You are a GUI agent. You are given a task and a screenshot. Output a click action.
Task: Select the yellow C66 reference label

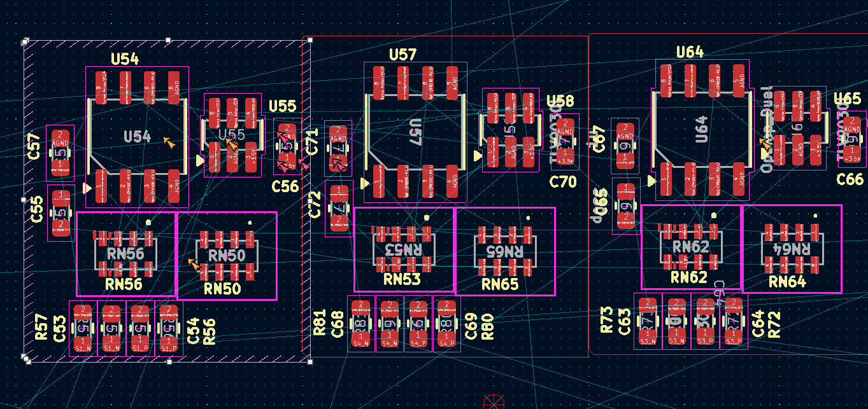click(x=850, y=179)
